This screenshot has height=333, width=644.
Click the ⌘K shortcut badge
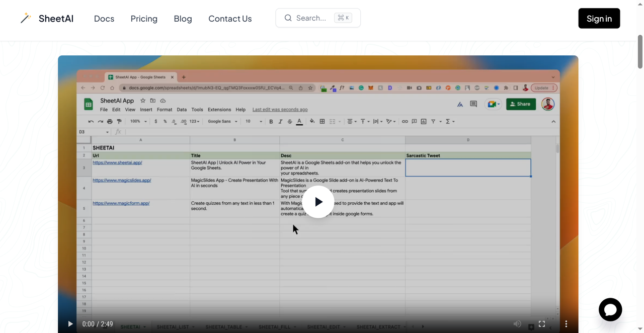(343, 18)
